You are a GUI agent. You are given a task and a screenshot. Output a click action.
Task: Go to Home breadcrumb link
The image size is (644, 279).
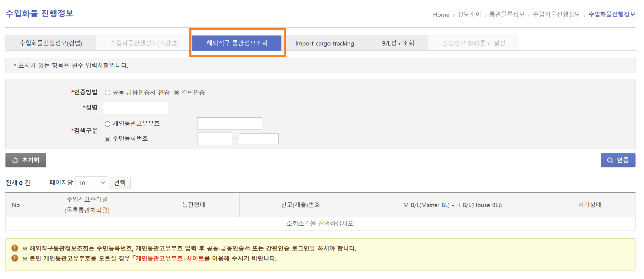[x=441, y=15]
